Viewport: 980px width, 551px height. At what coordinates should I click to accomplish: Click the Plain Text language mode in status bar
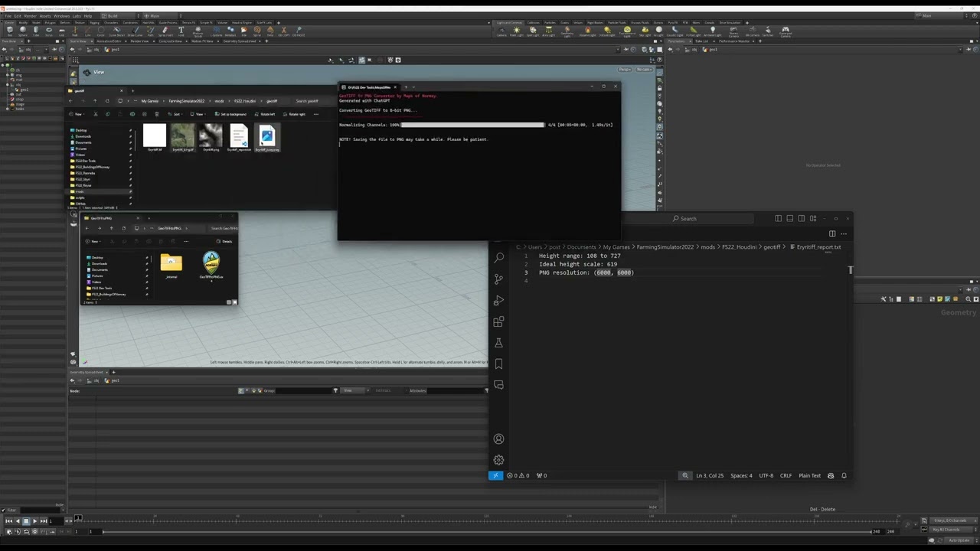click(809, 476)
